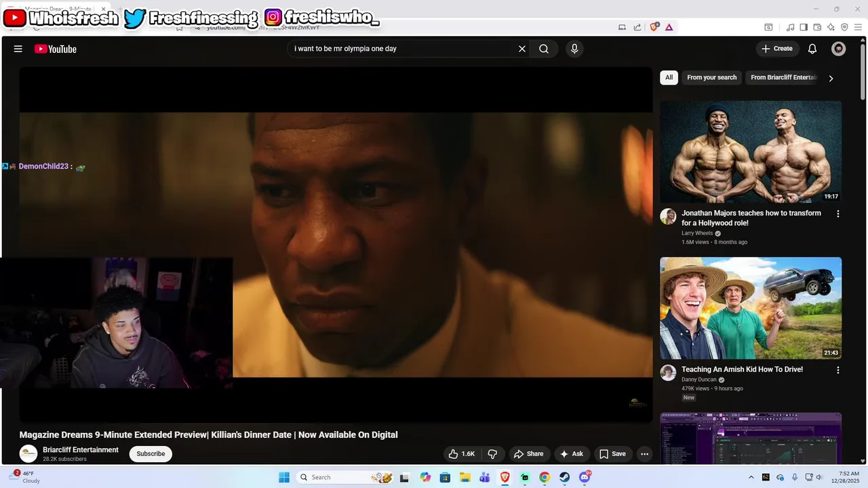Open Microsoft Teams from the taskbar

(485, 477)
